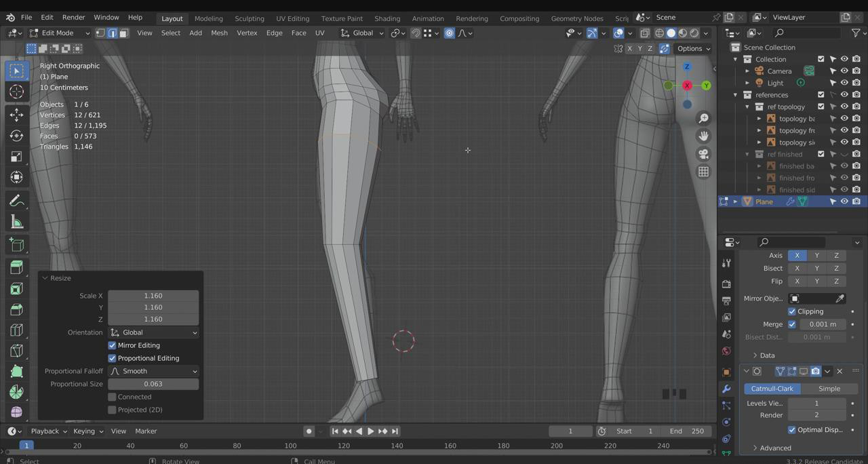868x464 pixels.
Task: Switch to vertex select mode
Action: click(100, 33)
